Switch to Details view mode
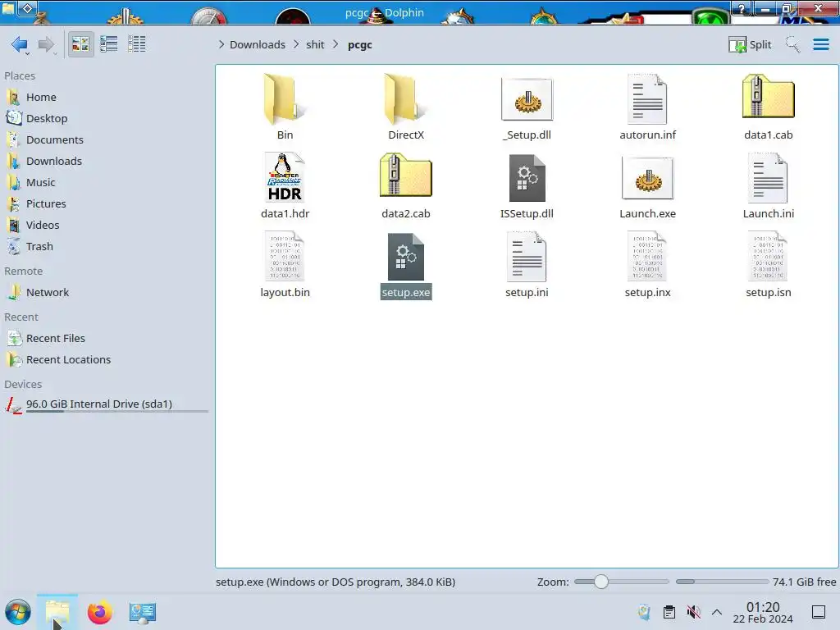840x630 pixels. click(x=137, y=44)
